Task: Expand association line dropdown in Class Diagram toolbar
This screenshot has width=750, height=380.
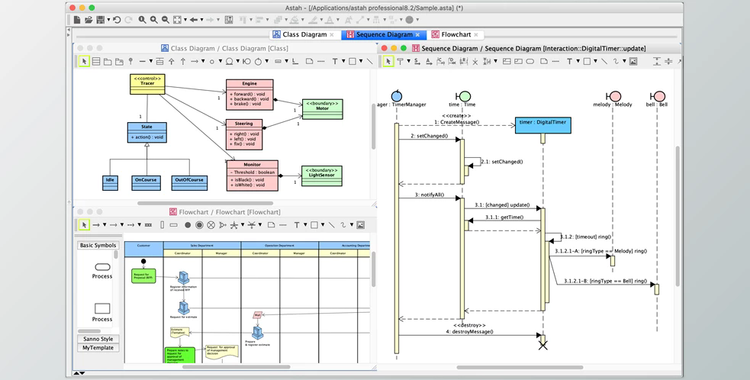Action: (151, 61)
